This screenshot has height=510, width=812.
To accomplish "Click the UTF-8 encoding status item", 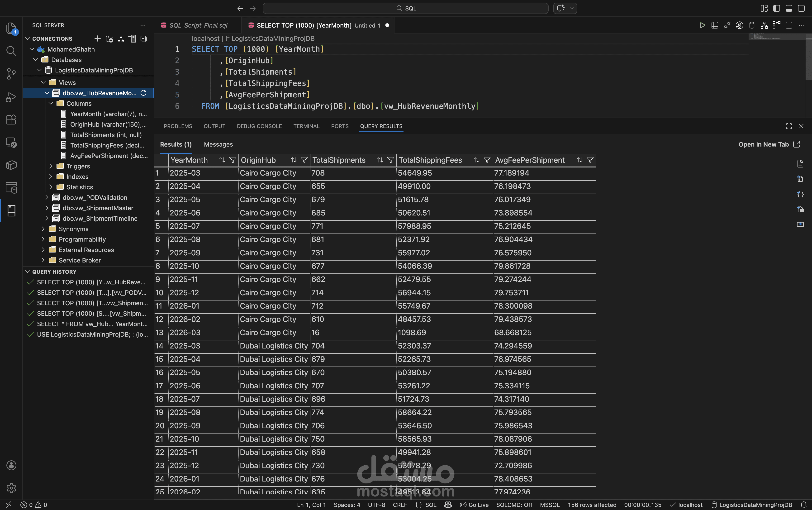I will tap(376, 505).
